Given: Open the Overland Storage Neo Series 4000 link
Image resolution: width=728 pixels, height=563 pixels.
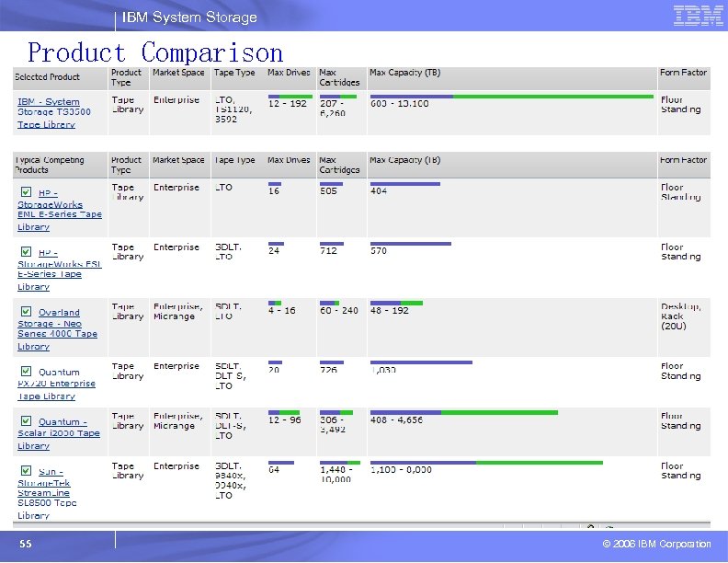Looking at the screenshot, I should click(x=57, y=329).
